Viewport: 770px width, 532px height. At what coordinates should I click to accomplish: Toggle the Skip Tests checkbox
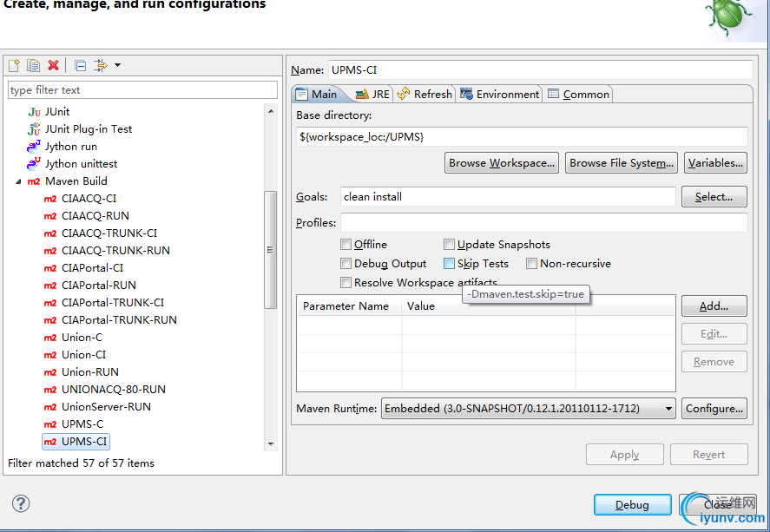point(449,264)
